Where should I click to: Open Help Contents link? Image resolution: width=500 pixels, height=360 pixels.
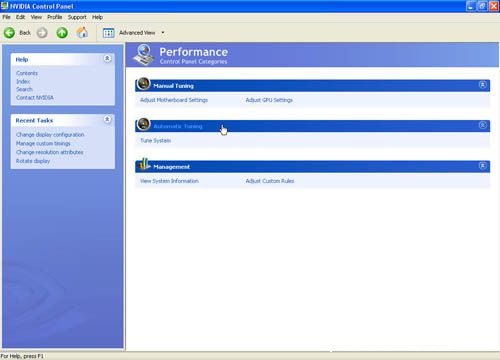coord(27,73)
